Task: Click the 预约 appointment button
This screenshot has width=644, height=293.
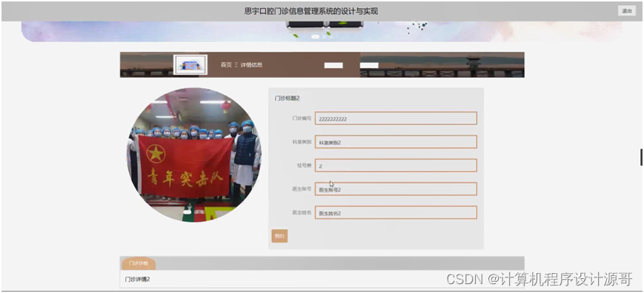Action: (x=279, y=236)
